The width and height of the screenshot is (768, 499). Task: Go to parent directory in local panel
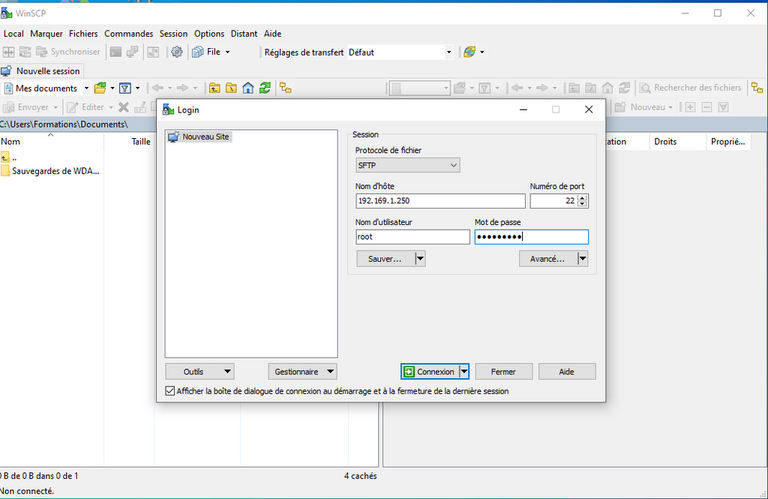coord(214,88)
